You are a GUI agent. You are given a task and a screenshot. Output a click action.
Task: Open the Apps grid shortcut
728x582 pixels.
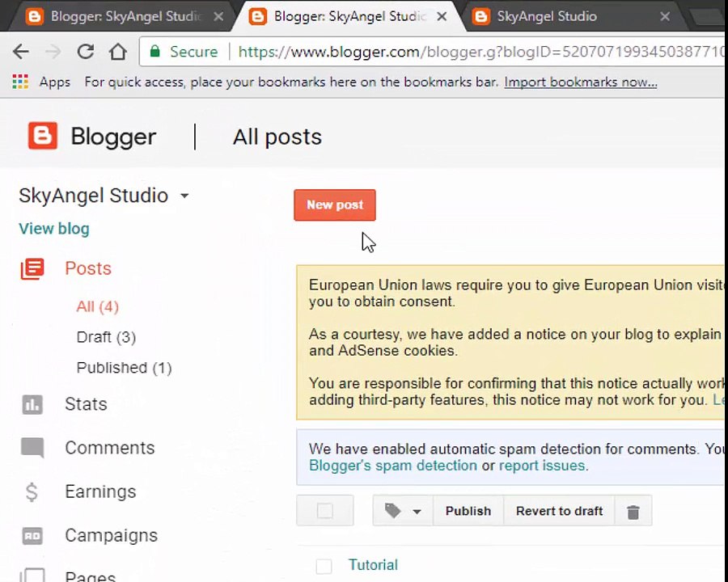pyautogui.click(x=20, y=82)
